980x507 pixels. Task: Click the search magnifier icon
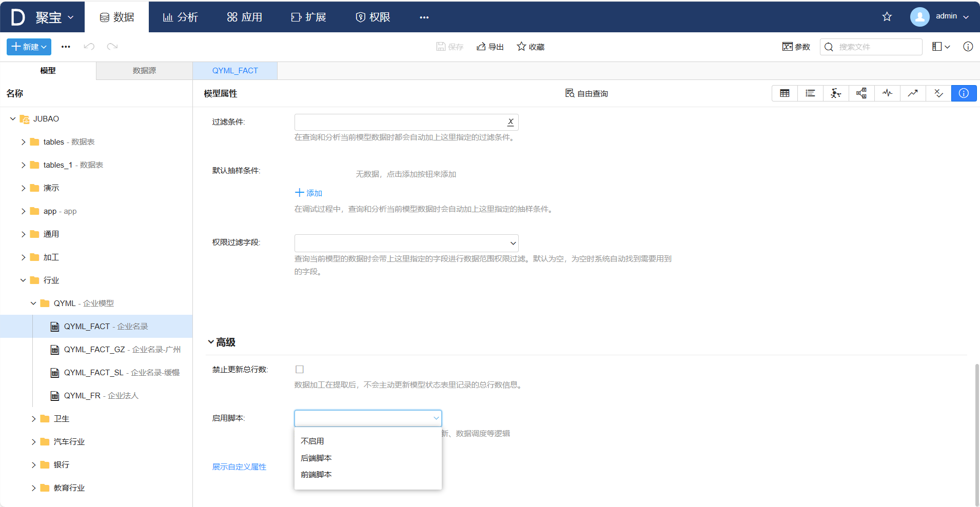[829, 47]
